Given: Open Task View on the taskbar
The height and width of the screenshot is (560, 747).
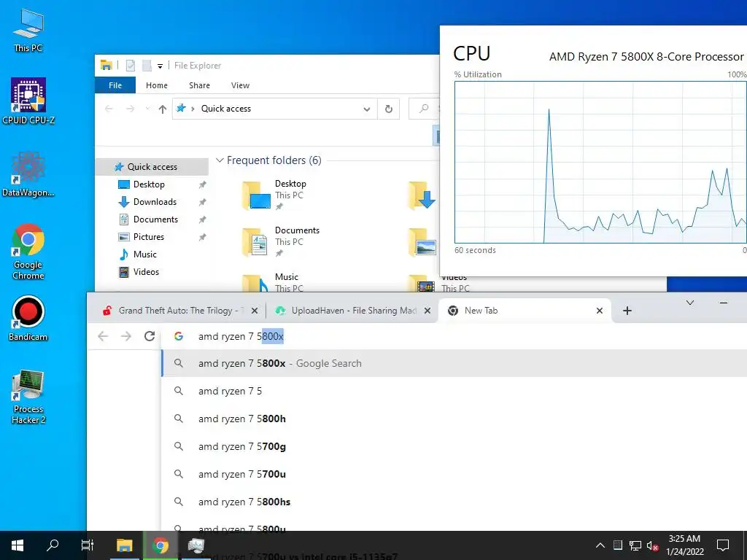Looking at the screenshot, I should (88, 545).
